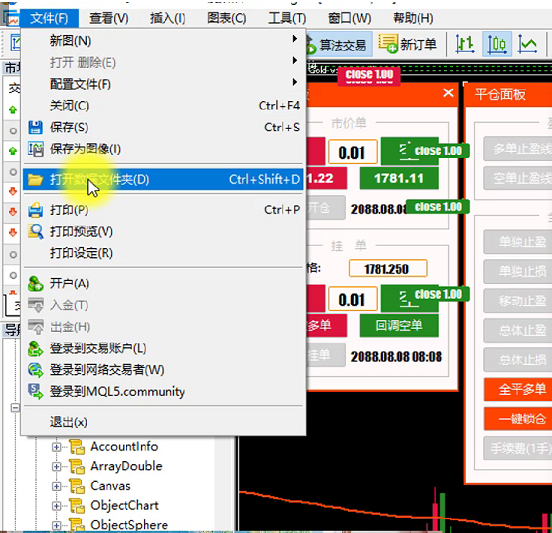Expand the 配置文件(F) submenu
The image size is (552, 533).
[x=163, y=84]
